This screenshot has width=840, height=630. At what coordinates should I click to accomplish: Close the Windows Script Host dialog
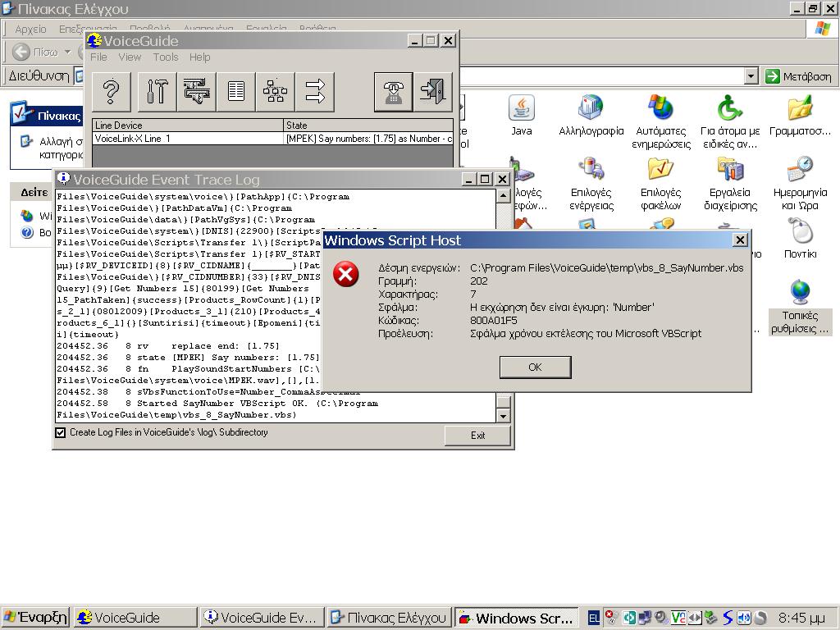740,240
